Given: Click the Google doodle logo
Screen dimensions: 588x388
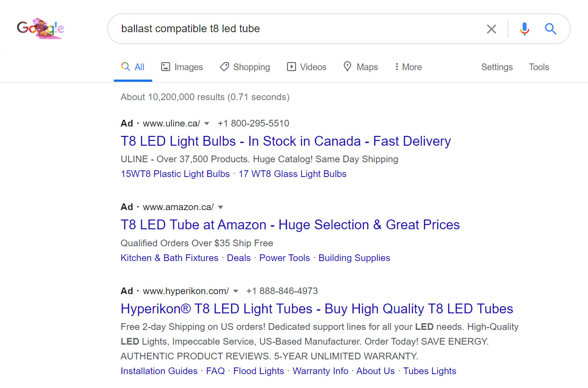Looking at the screenshot, I should 41,29.
